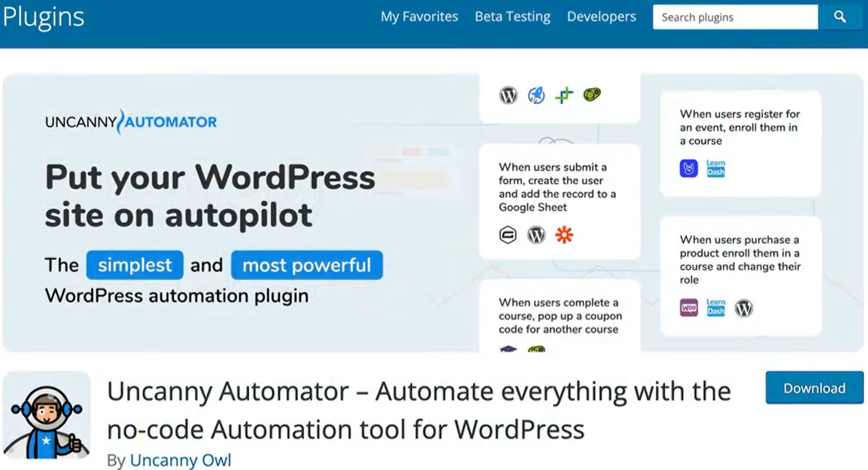Click the WordPress icon in top banner card
The width and height of the screenshot is (868, 470).
[x=508, y=95]
